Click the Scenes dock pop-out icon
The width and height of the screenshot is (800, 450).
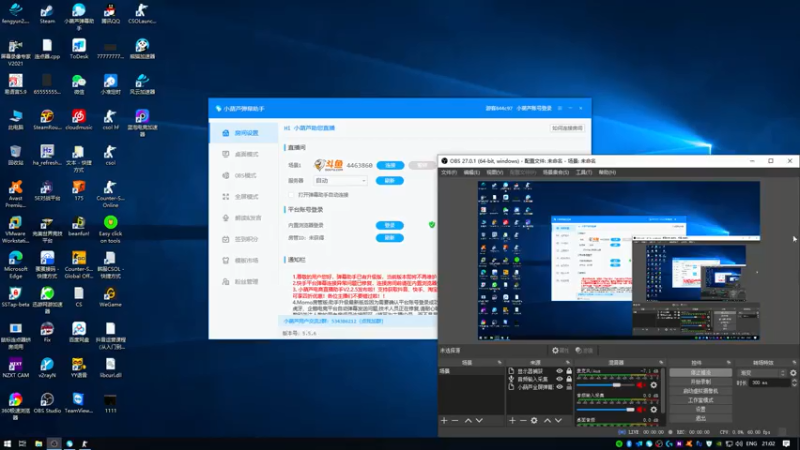(499, 363)
